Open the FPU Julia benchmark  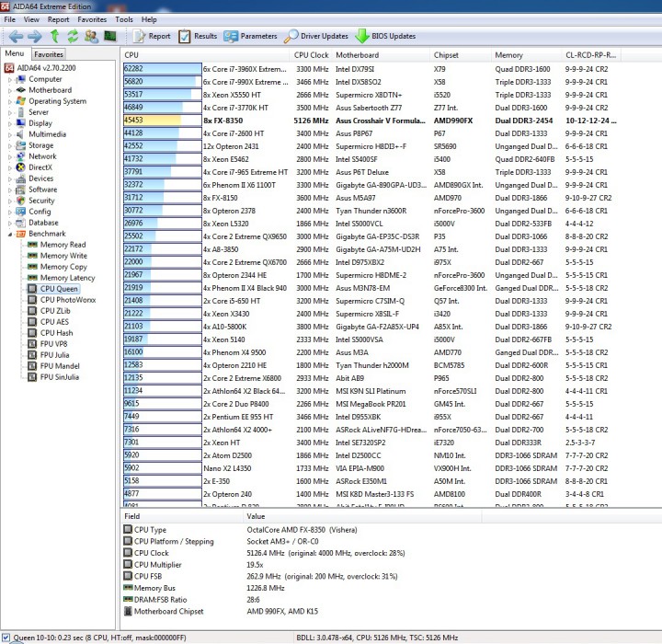[49, 354]
